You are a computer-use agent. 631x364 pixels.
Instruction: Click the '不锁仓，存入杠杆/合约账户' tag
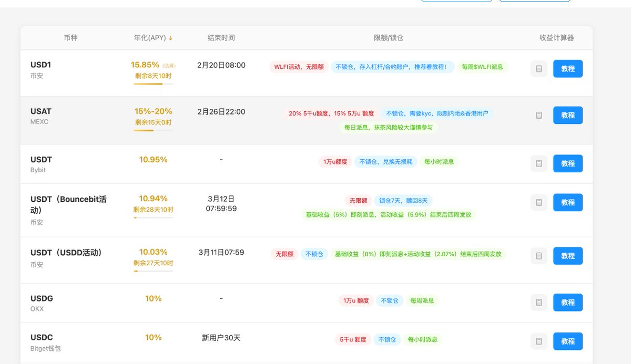(392, 67)
